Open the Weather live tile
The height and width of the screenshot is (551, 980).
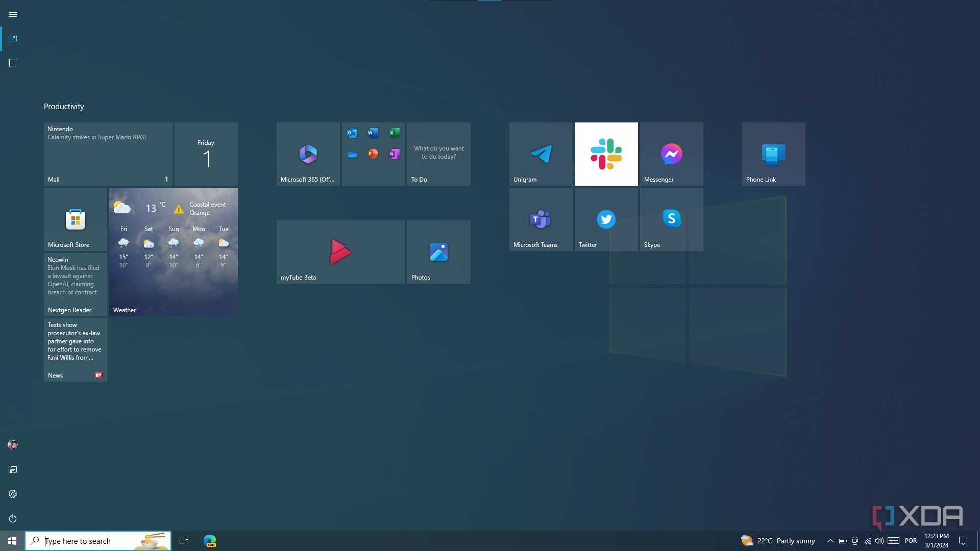click(x=173, y=252)
